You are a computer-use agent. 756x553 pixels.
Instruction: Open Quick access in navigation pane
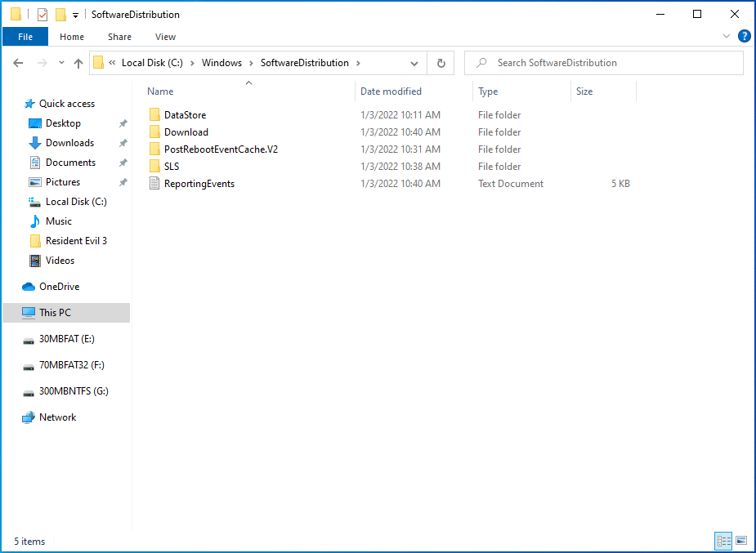tap(66, 104)
